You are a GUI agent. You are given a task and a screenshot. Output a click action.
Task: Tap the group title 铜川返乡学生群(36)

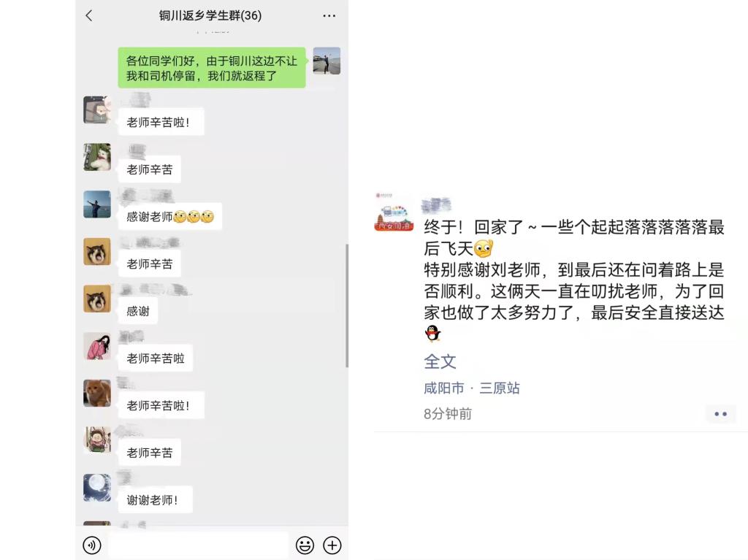(210, 16)
